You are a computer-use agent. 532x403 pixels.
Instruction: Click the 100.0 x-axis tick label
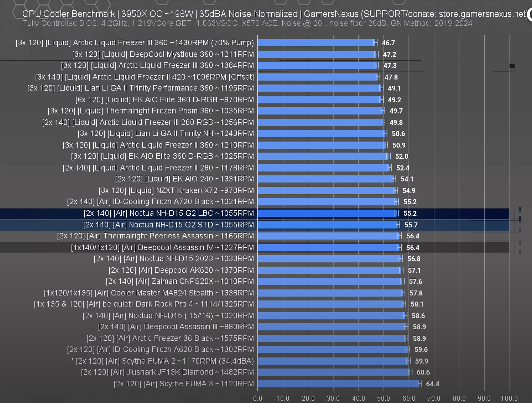point(509,398)
